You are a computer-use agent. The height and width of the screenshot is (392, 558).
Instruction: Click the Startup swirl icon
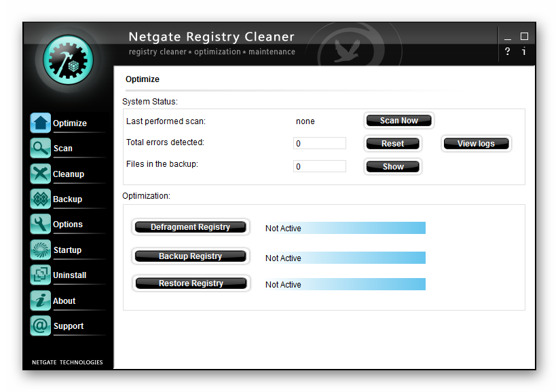click(40, 250)
